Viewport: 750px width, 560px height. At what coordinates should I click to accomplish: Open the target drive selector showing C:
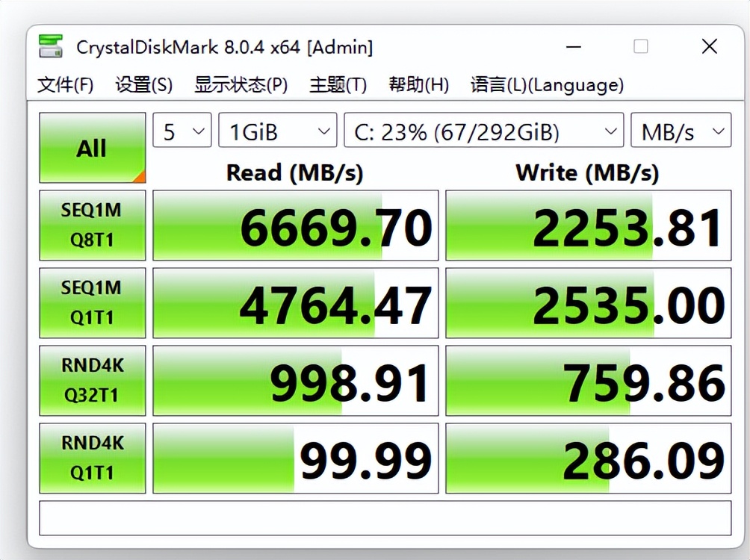tap(483, 130)
